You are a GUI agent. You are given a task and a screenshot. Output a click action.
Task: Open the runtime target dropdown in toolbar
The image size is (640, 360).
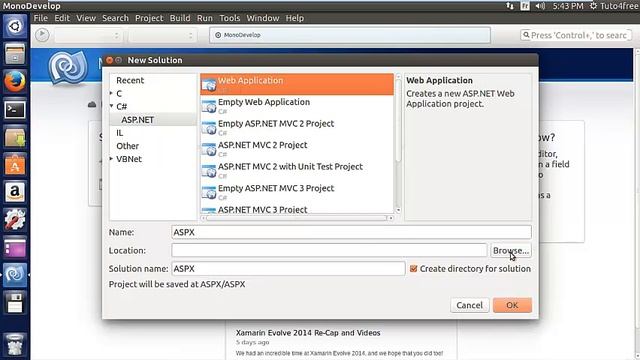(162, 36)
